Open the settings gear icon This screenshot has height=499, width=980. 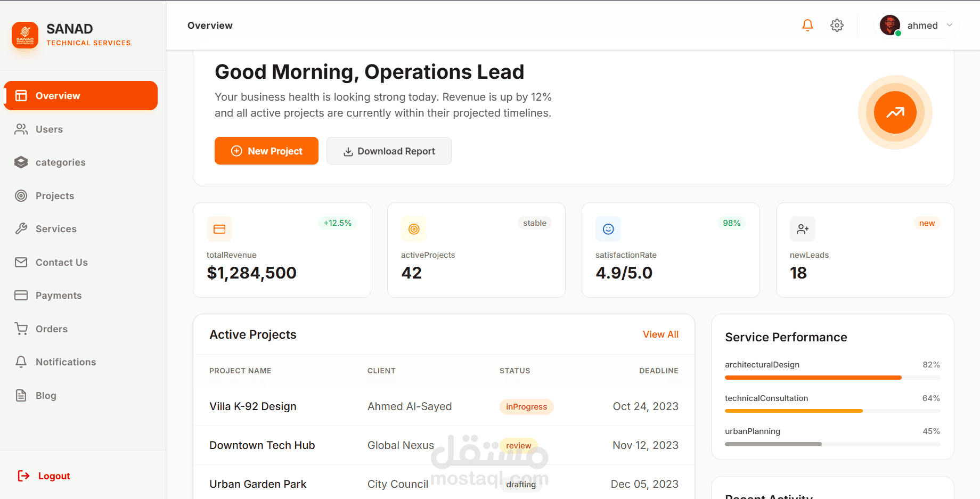(837, 25)
